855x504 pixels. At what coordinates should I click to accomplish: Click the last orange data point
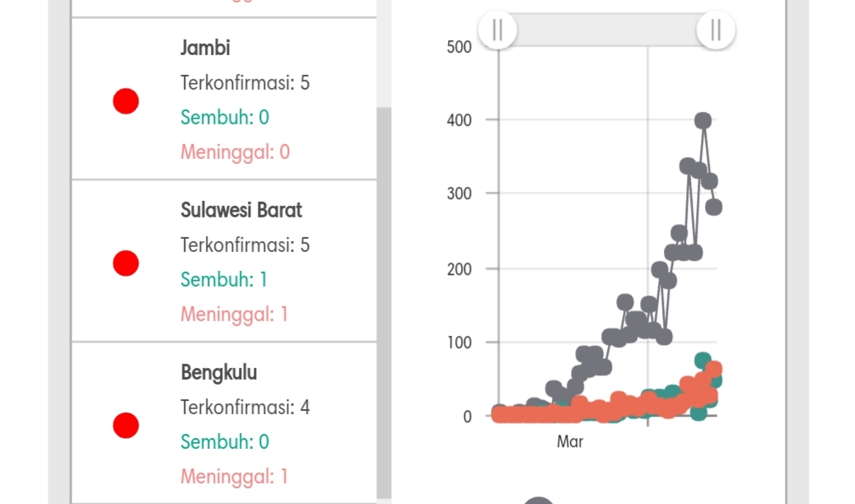(714, 369)
